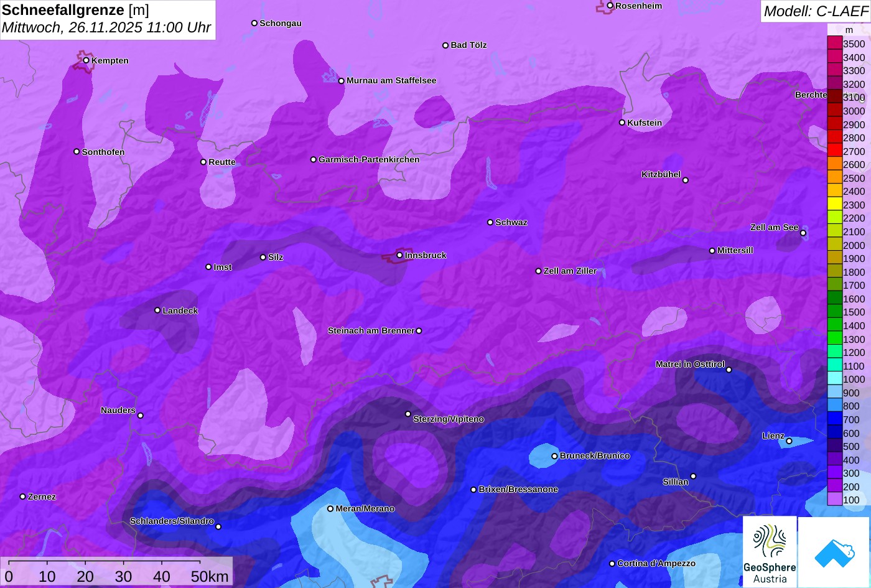The height and width of the screenshot is (588, 871).
Task: Pick the yellow 2300 m legend swatch
Action: pyautogui.click(x=834, y=205)
